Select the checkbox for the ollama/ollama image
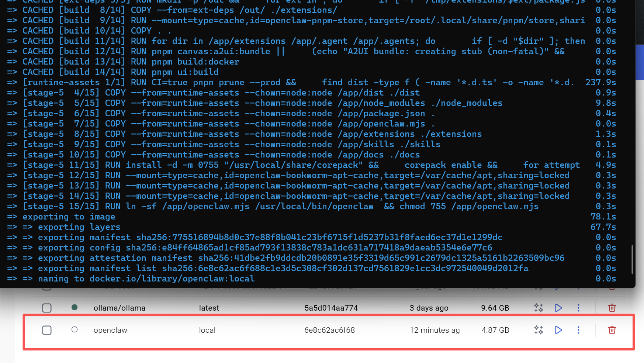This screenshot has width=644, height=363. pos(47,308)
